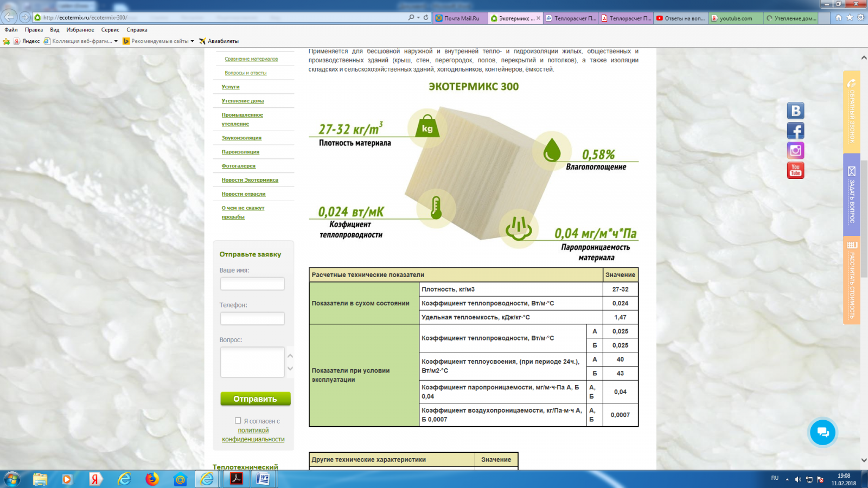Open the Рассчитать стоимость side tab
The width and height of the screenshot is (868, 488).
pos(852,281)
